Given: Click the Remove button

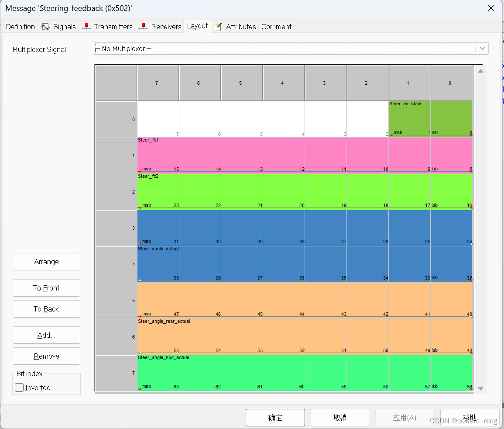Looking at the screenshot, I should tap(46, 356).
